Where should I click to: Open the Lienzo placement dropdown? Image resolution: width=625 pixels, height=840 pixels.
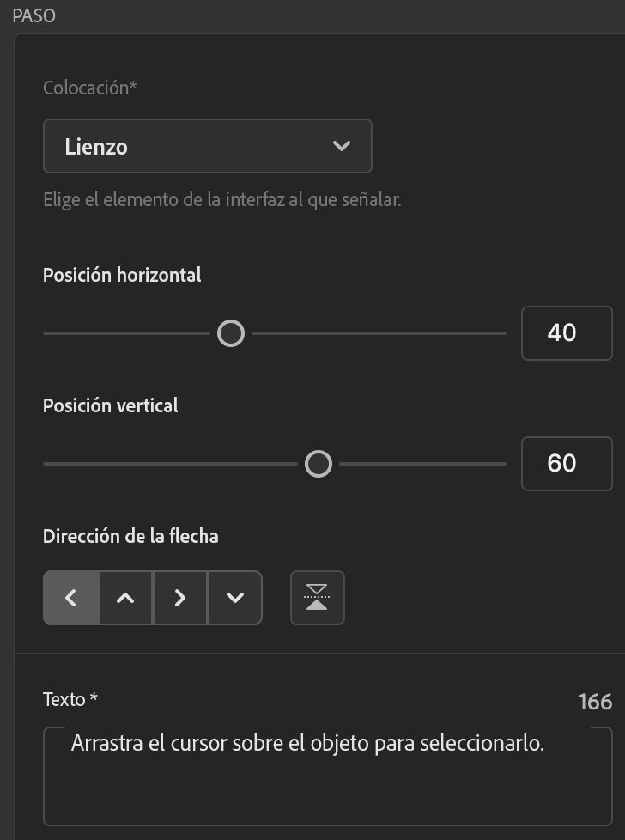click(207, 146)
